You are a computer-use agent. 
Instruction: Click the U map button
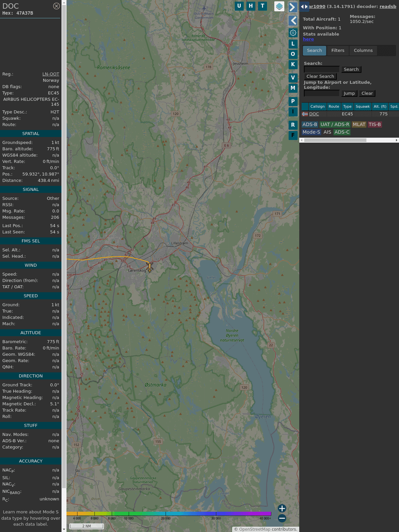coord(239,6)
